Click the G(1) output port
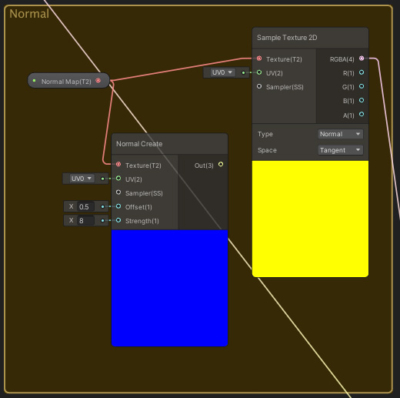Viewport: 400px width, 398px height. pyautogui.click(x=361, y=87)
